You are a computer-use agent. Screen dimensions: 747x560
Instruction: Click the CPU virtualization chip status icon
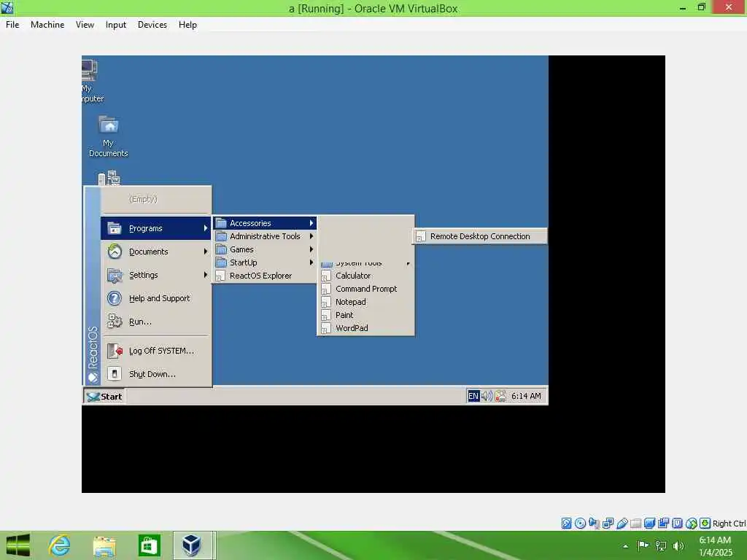pyautogui.click(x=678, y=524)
